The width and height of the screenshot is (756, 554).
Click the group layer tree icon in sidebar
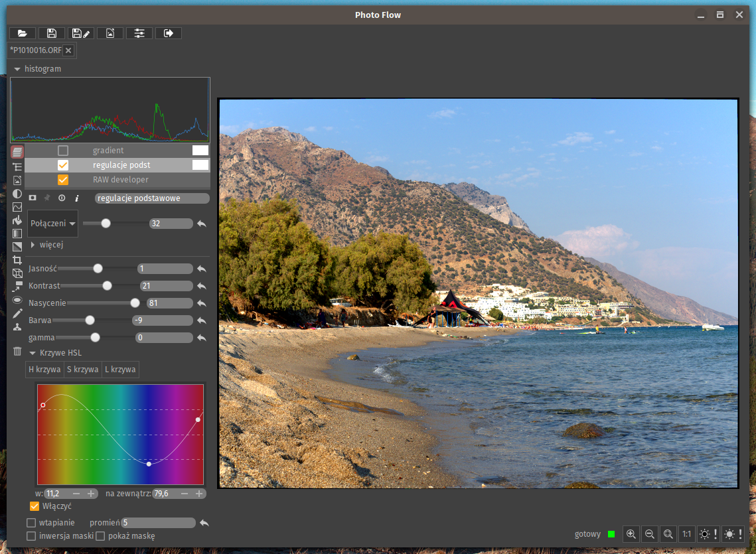click(17, 167)
